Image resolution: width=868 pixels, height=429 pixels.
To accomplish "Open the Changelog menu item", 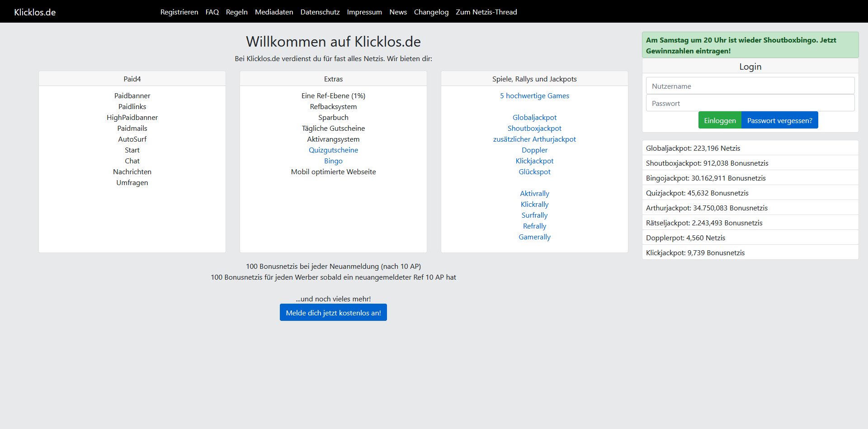I will (x=431, y=12).
